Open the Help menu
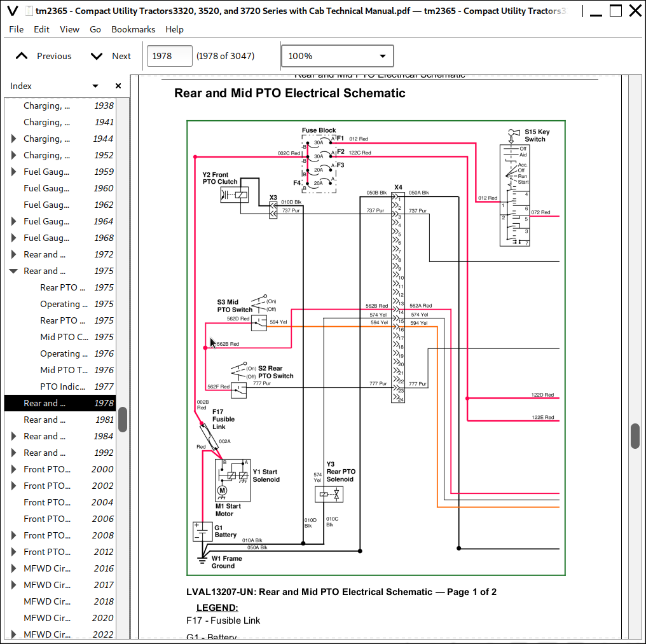 (174, 29)
